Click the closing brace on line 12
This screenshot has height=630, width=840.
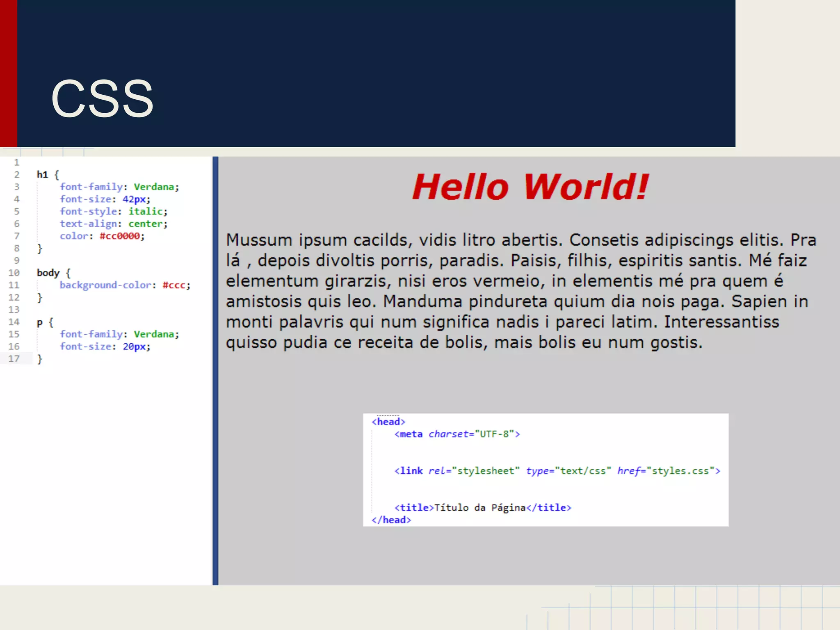39,298
